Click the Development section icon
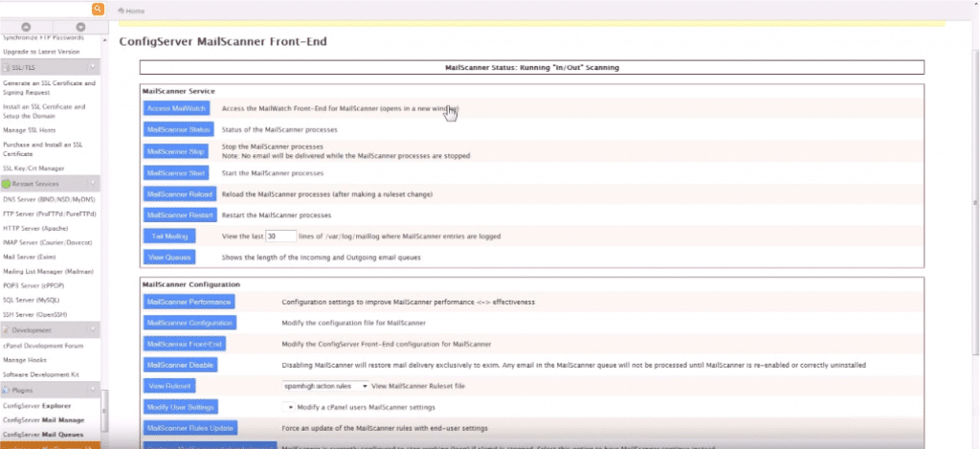980x449 pixels. [x=7, y=330]
